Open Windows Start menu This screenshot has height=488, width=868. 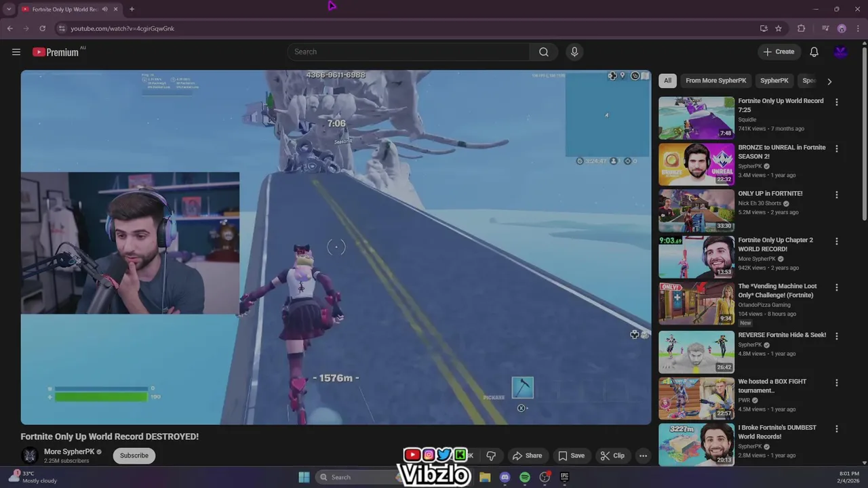[304, 477]
